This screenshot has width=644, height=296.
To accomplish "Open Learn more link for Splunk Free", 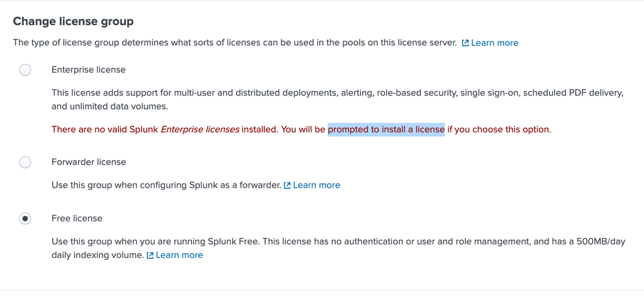I will tap(179, 255).
